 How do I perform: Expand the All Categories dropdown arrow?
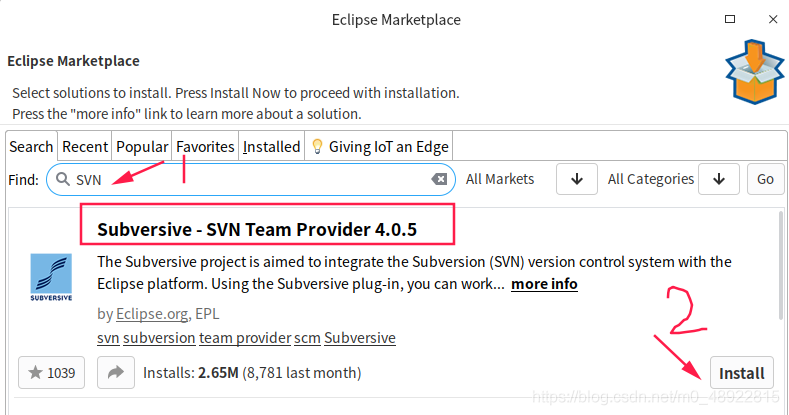point(719,179)
